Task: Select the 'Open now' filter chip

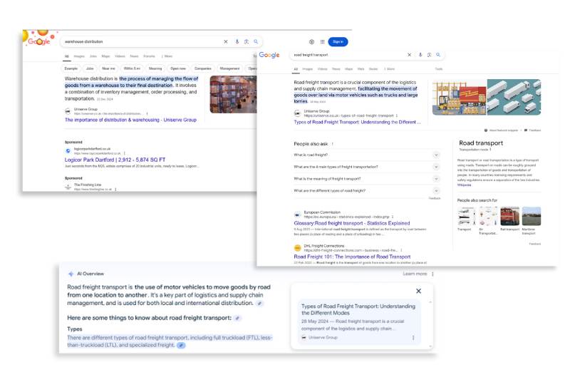Action: coord(178,68)
